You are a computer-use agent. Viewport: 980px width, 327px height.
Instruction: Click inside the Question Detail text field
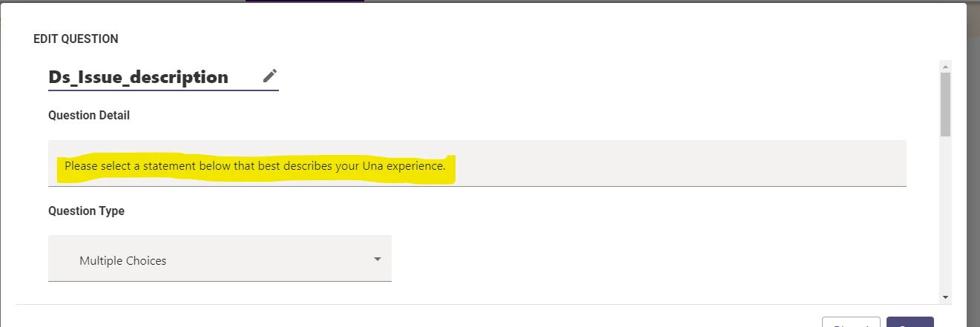[x=477, y=163]
